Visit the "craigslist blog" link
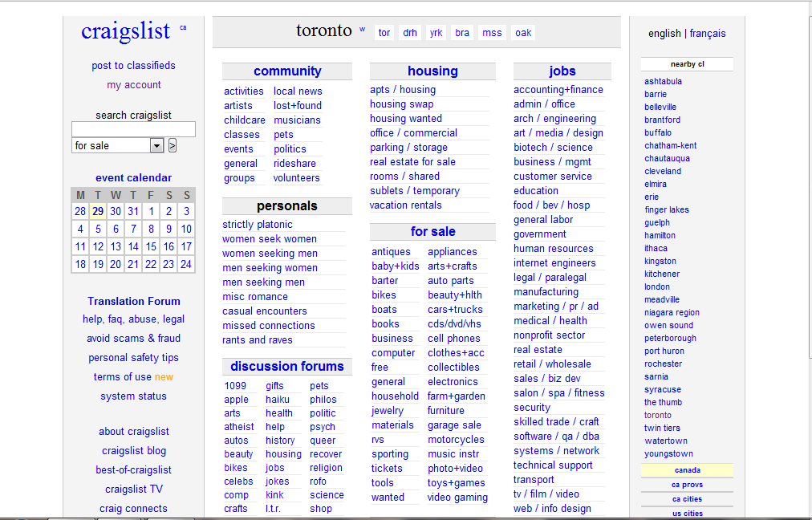The image size is (812, 520). pyautogui.click(x=134, y=451)
